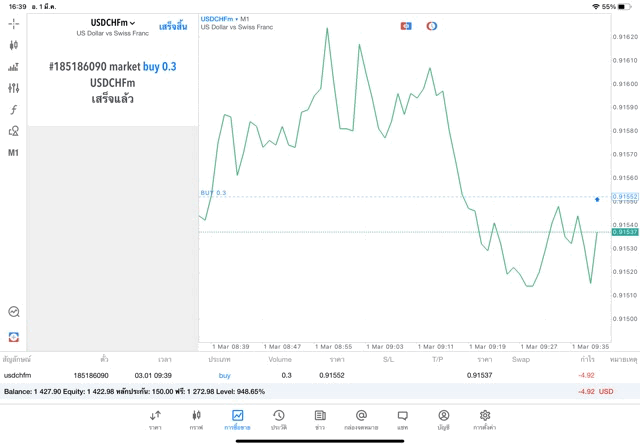
Task: Change chart type using candlestick icon
Action: click(x=14, y=45)
